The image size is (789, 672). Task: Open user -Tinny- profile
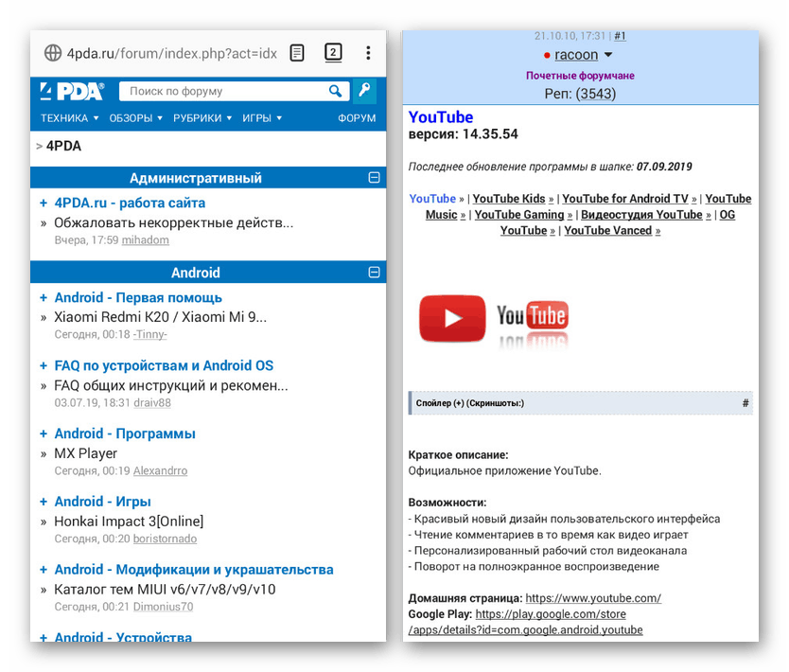[150, 334]
